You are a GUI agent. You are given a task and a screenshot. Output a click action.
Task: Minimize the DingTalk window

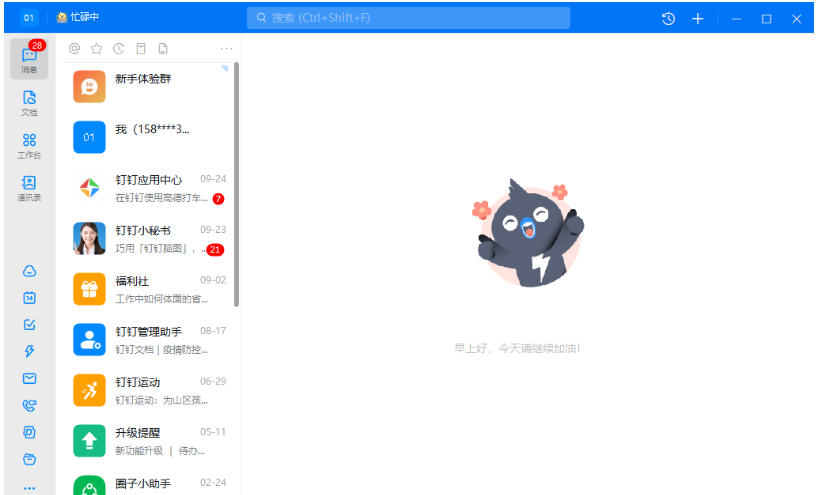tap(736, 19)
